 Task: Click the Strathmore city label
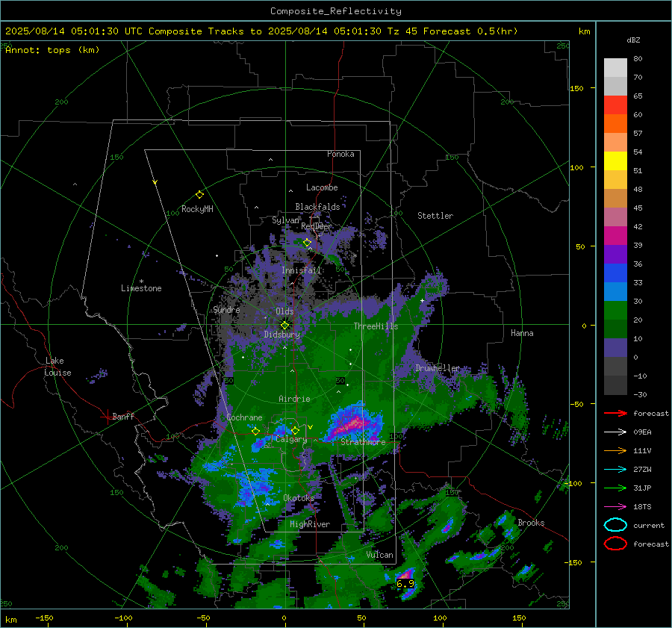(363, 442)
